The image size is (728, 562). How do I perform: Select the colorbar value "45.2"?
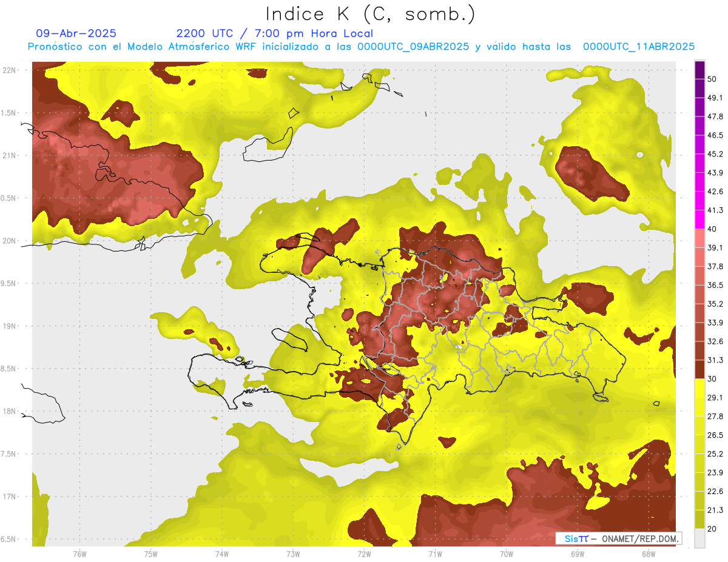(x=715, y=154)
